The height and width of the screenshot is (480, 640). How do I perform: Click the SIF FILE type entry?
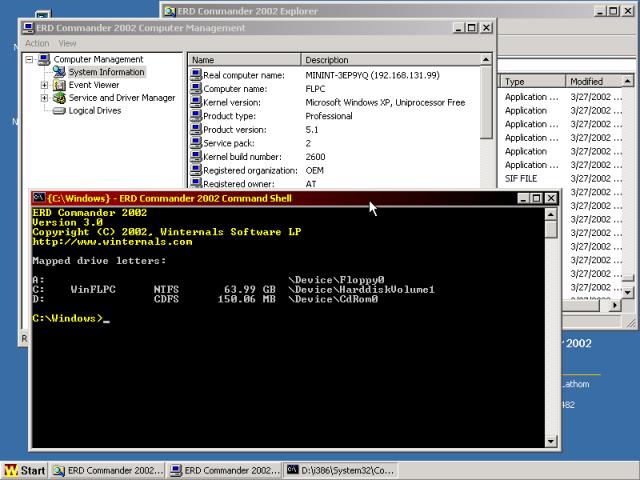(x=521, y=178)
